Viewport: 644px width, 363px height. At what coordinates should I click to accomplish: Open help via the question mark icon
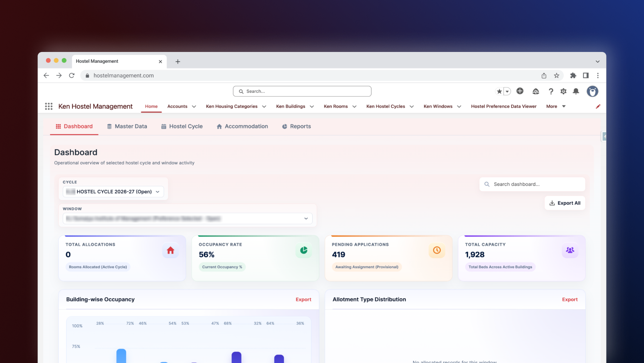click(551, 91)
